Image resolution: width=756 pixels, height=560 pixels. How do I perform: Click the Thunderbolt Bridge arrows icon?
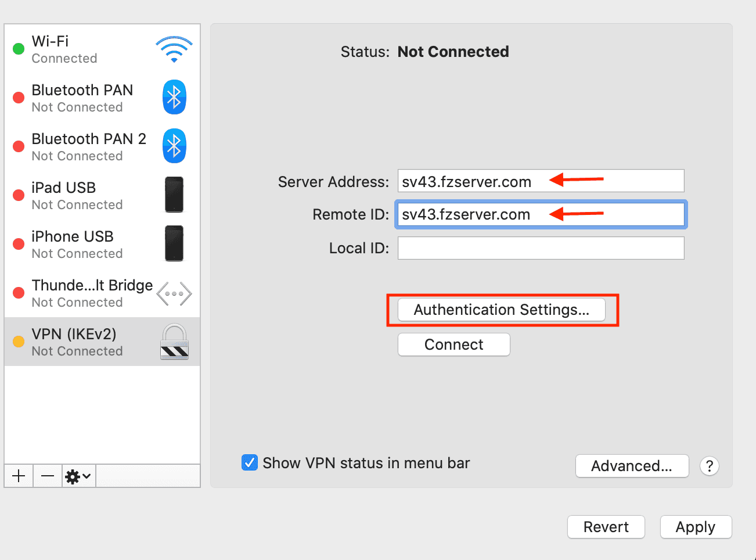(x=174, y=293)
